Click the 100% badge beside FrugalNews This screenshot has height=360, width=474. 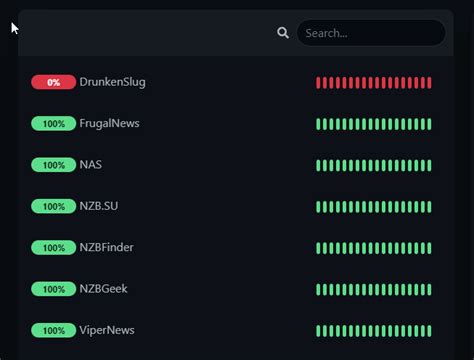[54, 124]
